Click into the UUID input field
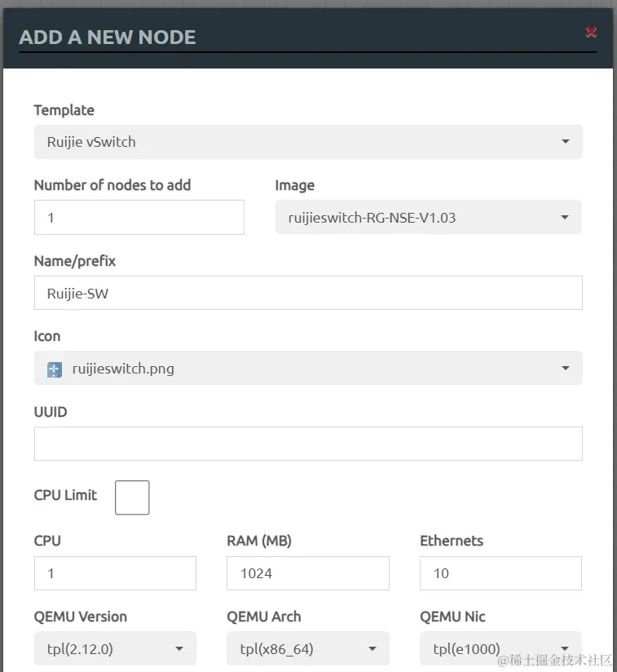Viewport: 617px width, 672px height. click(308, 444)
